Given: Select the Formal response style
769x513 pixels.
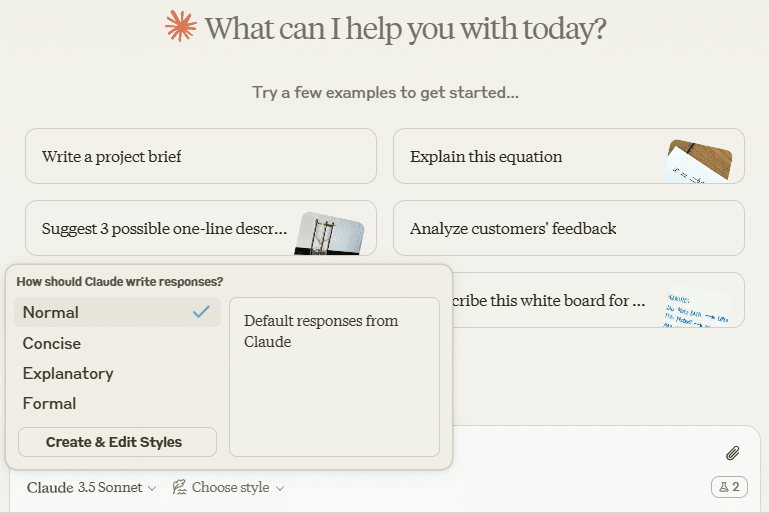Looking at the screenshot, I should [x=117, y=403].
